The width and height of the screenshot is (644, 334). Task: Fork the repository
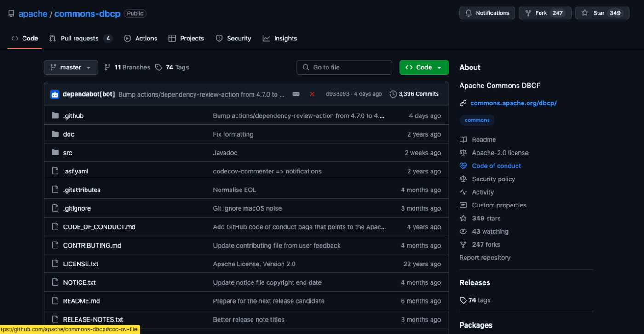click(x=541, y=13)
